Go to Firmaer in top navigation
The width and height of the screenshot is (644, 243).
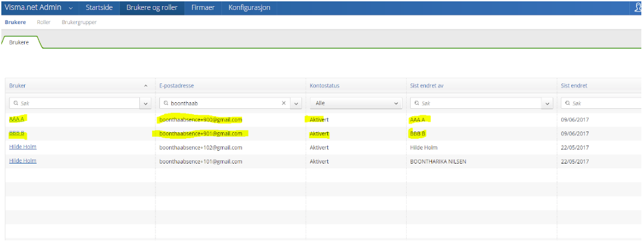(203, 8)
